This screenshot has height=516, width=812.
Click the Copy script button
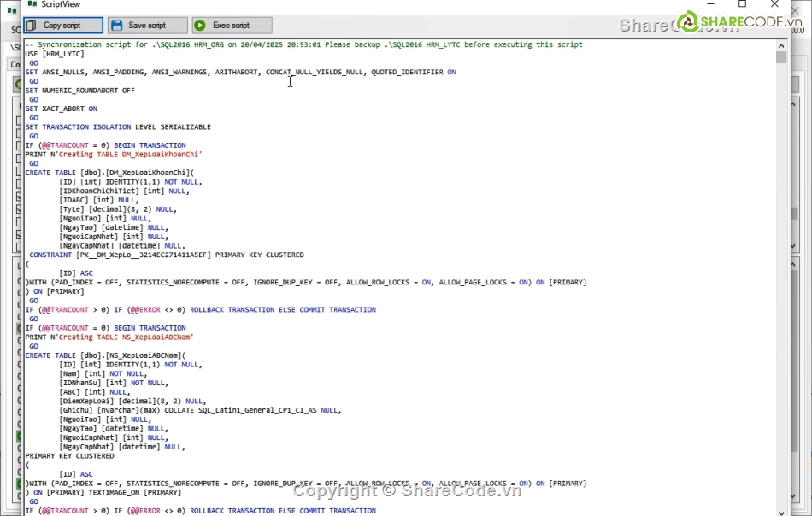[x=62, y=26]
